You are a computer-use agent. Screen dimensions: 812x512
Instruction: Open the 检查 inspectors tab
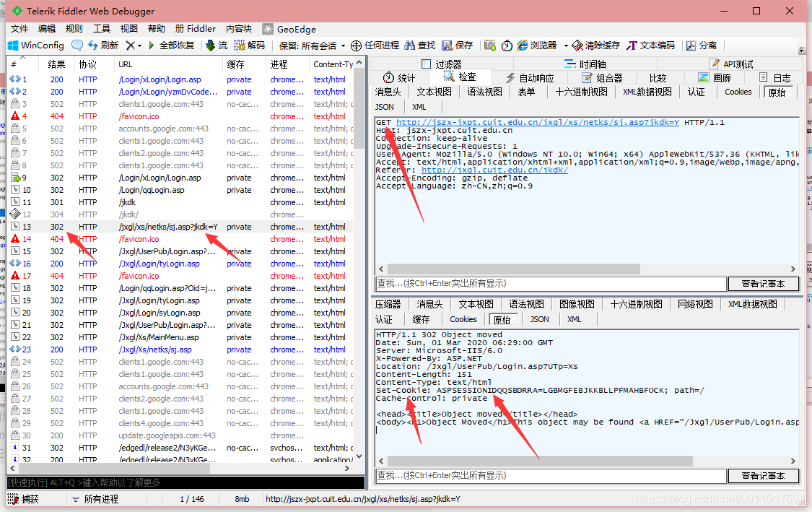pos(460,77)
